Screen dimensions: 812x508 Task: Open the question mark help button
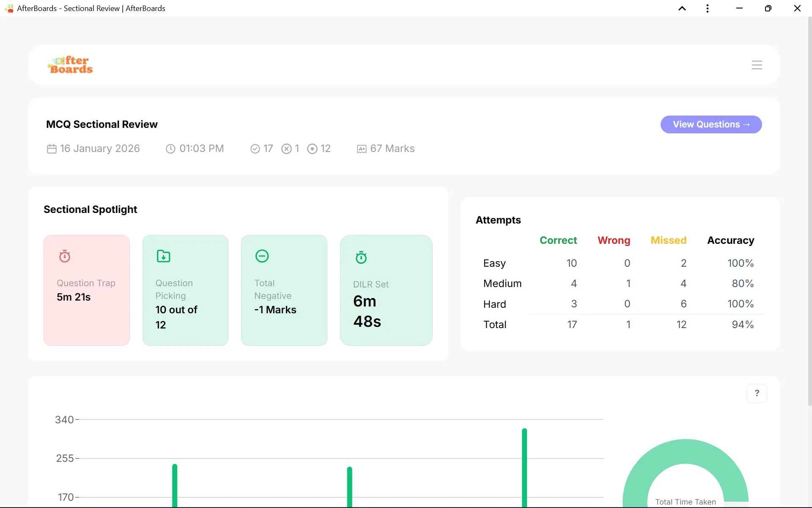[757, 393]
